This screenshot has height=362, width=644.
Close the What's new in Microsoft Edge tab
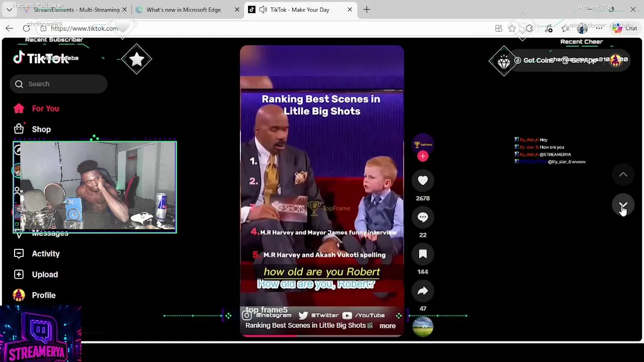(x=237, y=10)
